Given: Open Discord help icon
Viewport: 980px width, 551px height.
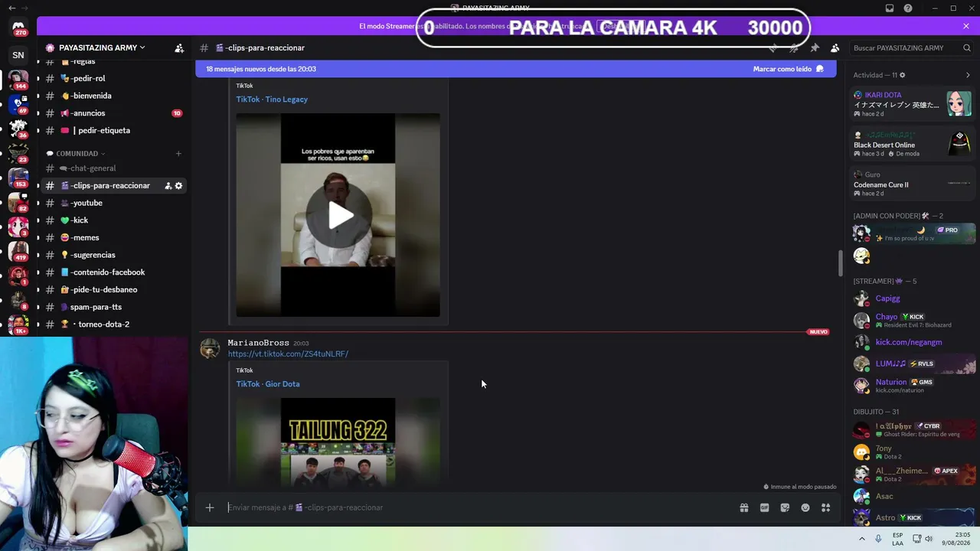Looking at the screenshot, I should click(x=908, y=8).
